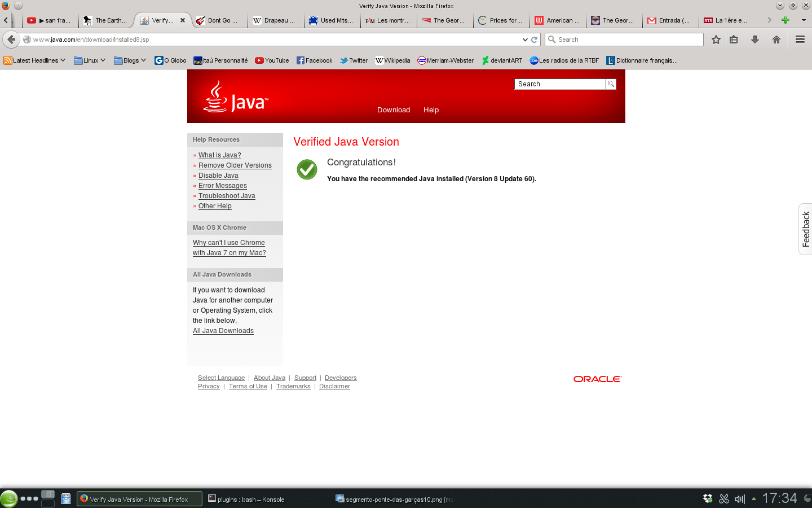Open the Remove Older Versions link
The width and height of the screenshot is (812, 508).
[235, 165]
